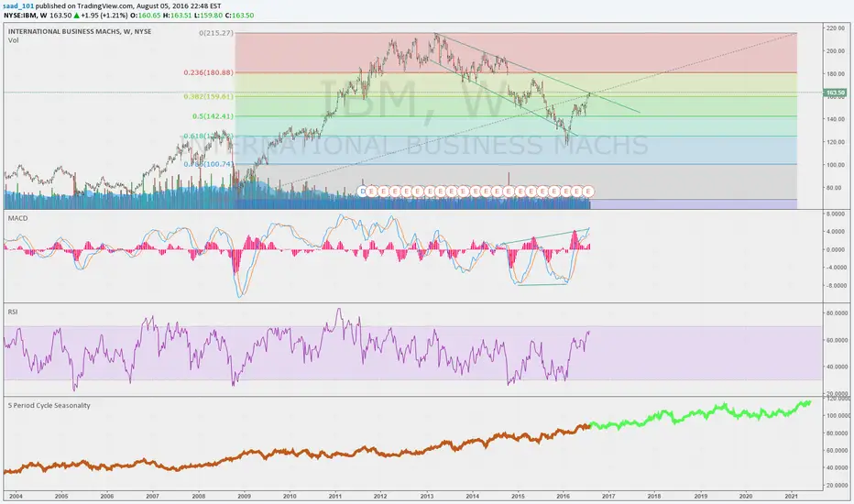The image size is (854, 504).
Task: Click the 180.00 price axis label
Action: 836,73
